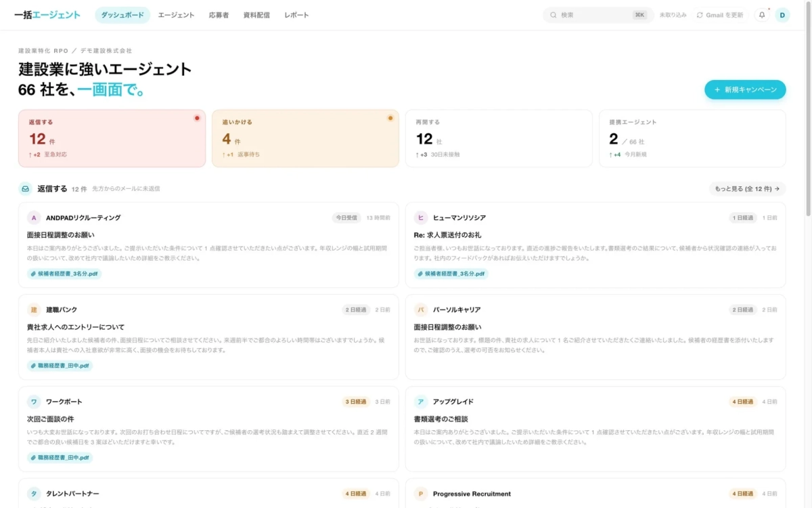This screenshot has width=812, height=508.
Task: Click the Gmail refresh icon
Action: click(x=700, y=15)
